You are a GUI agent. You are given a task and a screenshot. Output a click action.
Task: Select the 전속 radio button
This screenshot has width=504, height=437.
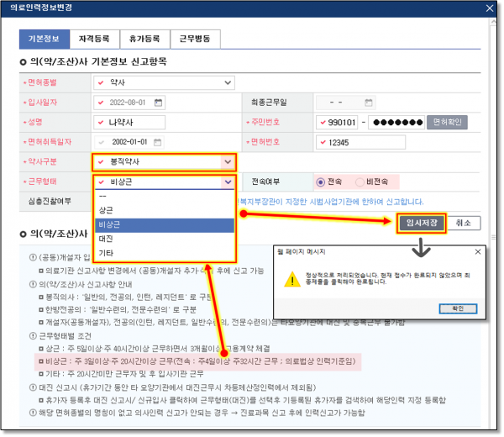(320, 182)
